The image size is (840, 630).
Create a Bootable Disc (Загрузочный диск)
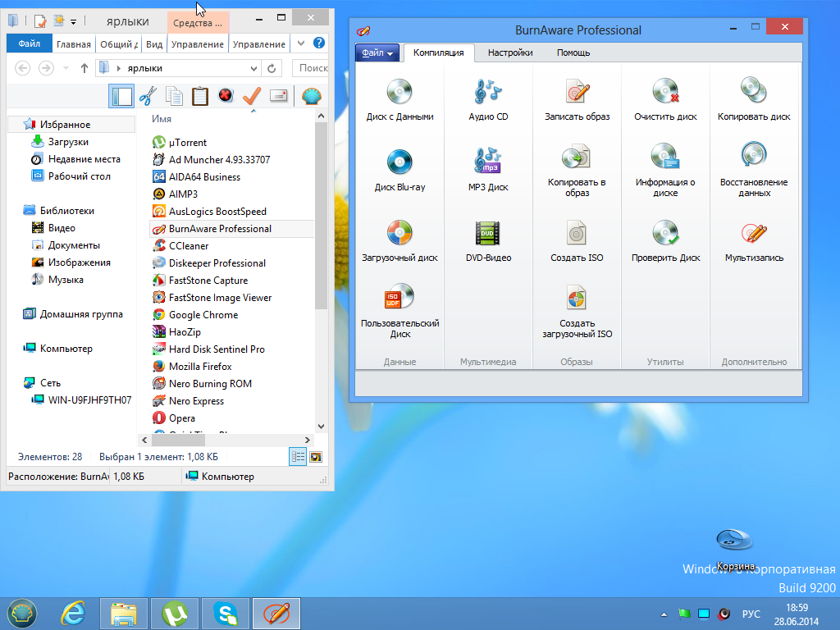pyautogui.click(x=399, y=241)
